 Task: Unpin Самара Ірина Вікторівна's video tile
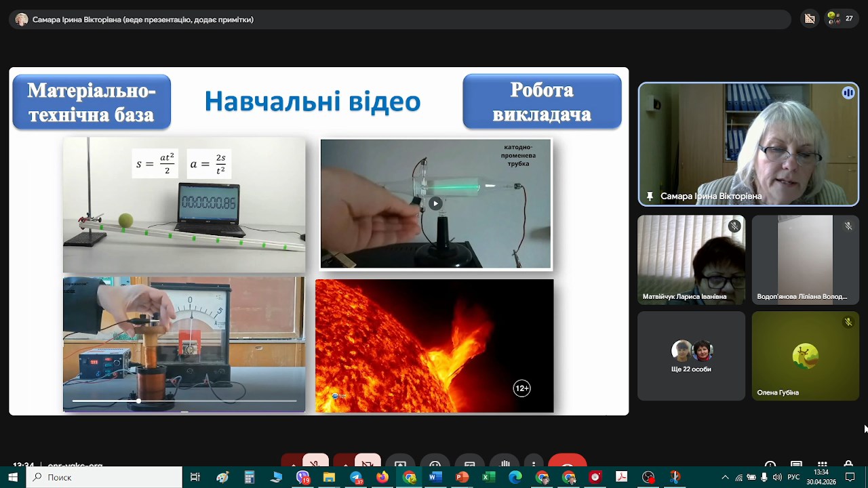click(650, 196)
